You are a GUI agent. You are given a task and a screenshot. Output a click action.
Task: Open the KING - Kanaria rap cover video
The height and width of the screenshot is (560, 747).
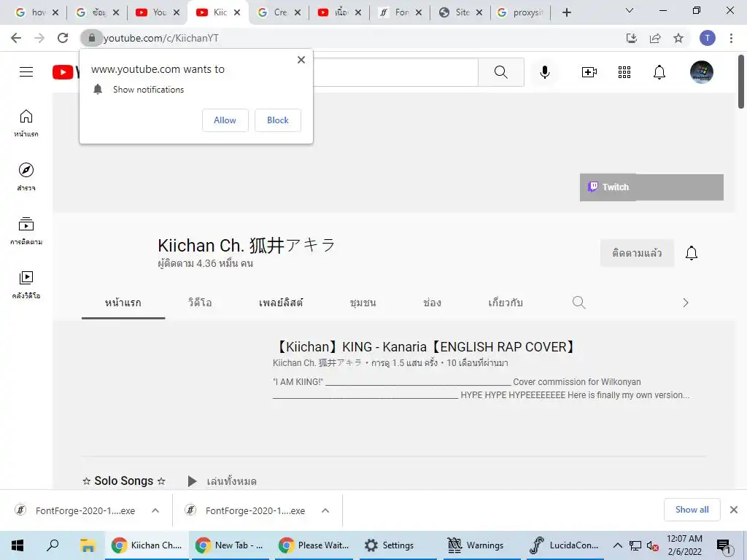pos(425,346)
